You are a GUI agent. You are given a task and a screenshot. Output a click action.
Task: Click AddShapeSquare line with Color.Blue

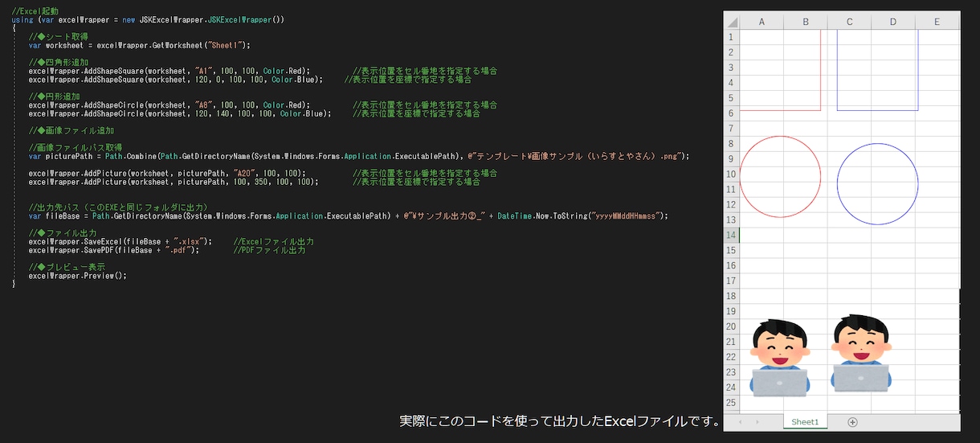click(176, 80)
